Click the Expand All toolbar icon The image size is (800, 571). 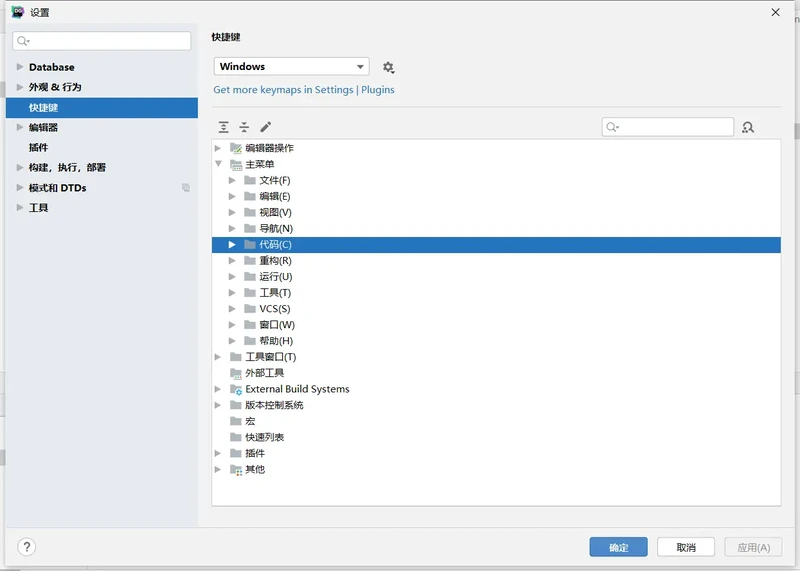tap(223, 127)
